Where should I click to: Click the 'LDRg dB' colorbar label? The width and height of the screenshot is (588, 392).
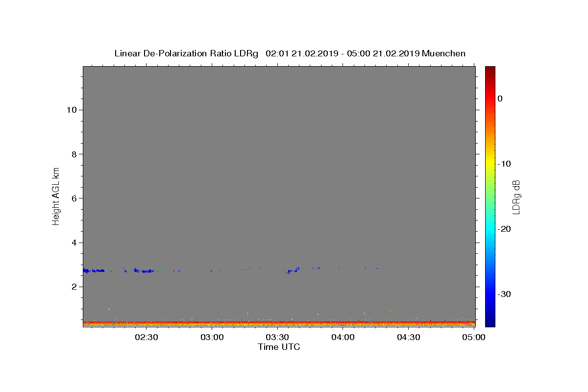[x=515, y=197]
